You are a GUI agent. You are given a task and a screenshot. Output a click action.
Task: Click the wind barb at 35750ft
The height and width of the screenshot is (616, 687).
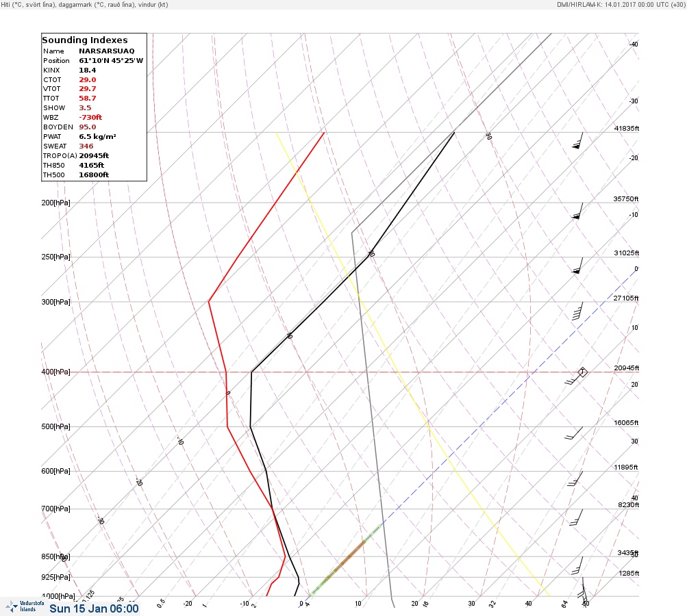click(577, 211)
